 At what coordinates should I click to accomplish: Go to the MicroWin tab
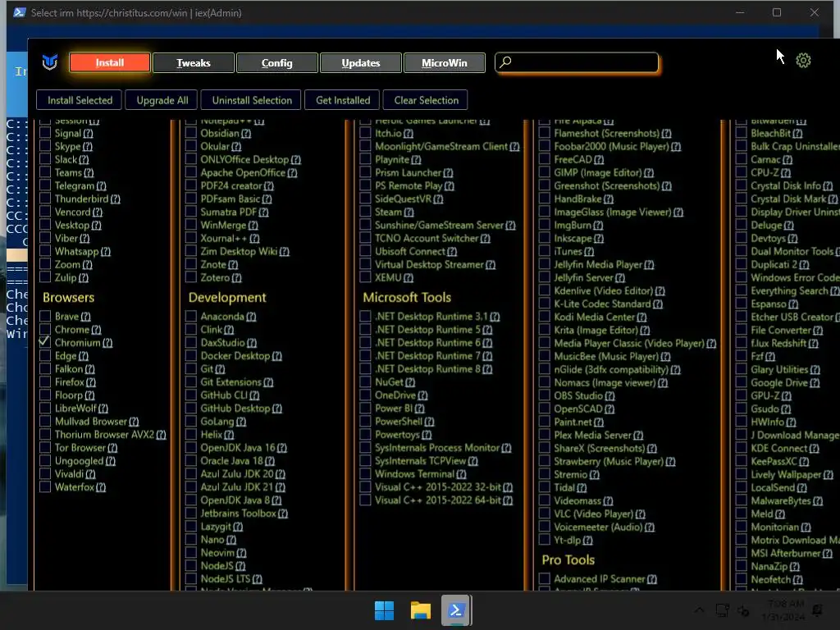click(x=444, y=62)
